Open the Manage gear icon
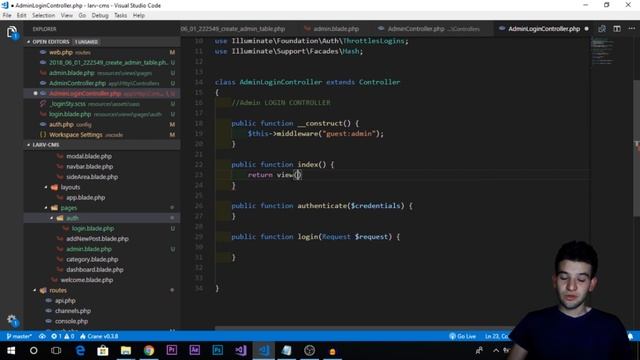Image resolution: width=640 pixels, height=360 pixels. (12, 320)
